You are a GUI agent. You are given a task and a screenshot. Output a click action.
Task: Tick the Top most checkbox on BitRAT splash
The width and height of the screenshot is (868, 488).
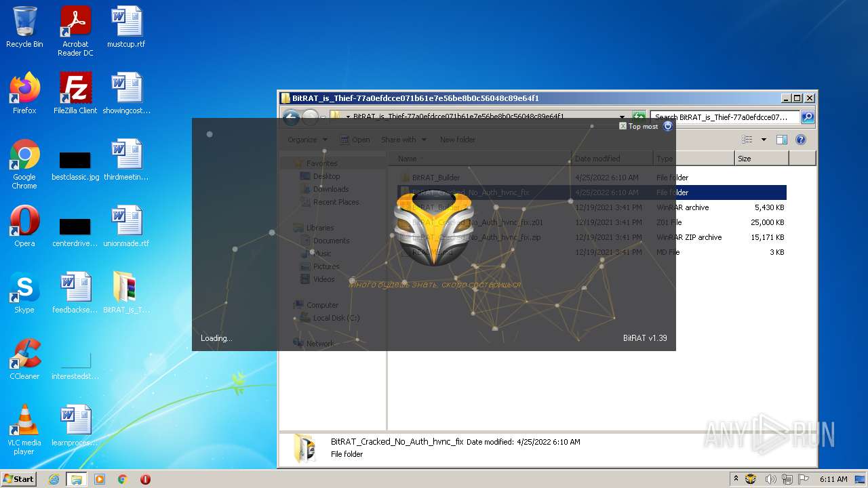623,126
